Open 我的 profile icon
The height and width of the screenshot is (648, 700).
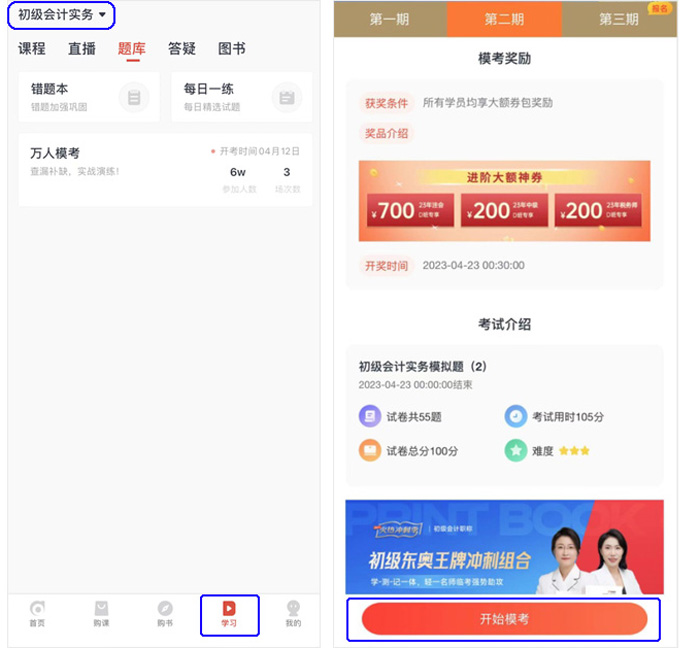(x=293, y=609)
